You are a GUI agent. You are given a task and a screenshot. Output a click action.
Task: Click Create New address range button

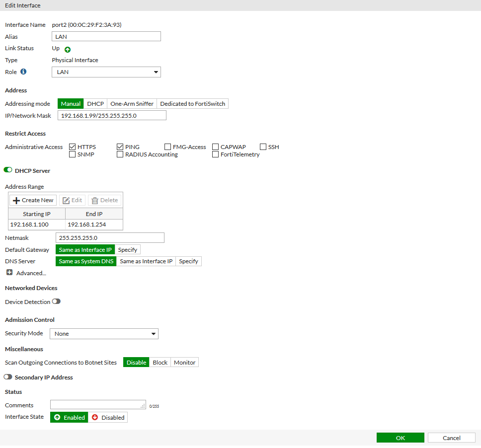coord(33,200)
